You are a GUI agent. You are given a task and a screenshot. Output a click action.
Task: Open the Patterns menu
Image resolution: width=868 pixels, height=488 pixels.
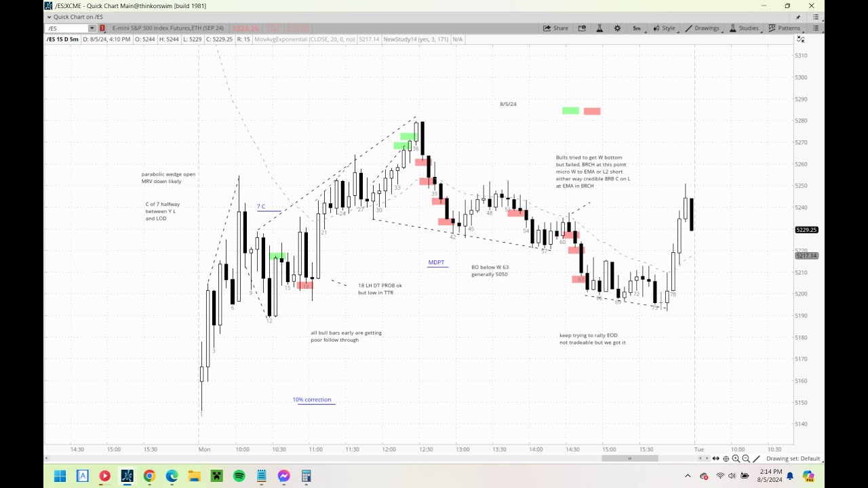click(785, 28)
